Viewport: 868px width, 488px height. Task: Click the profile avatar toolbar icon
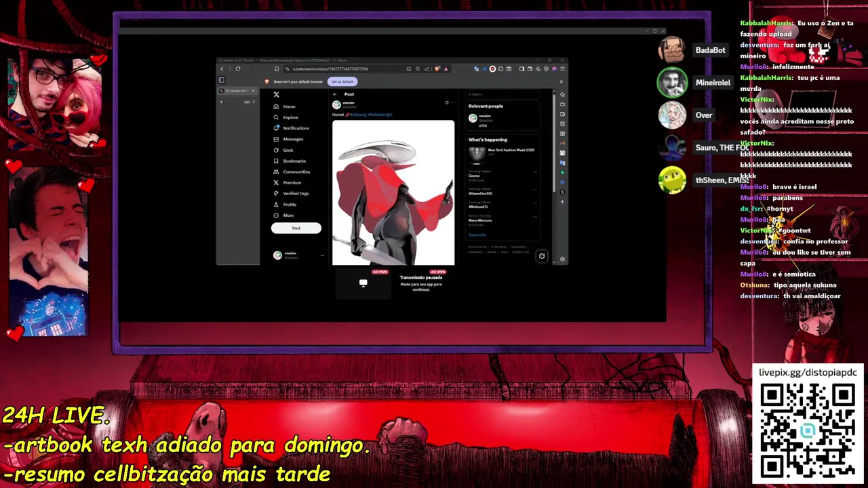point(554,68)
